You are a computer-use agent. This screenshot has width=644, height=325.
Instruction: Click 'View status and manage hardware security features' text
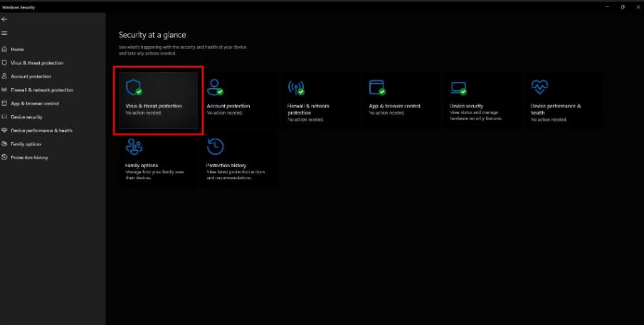[x=476, y=115]
